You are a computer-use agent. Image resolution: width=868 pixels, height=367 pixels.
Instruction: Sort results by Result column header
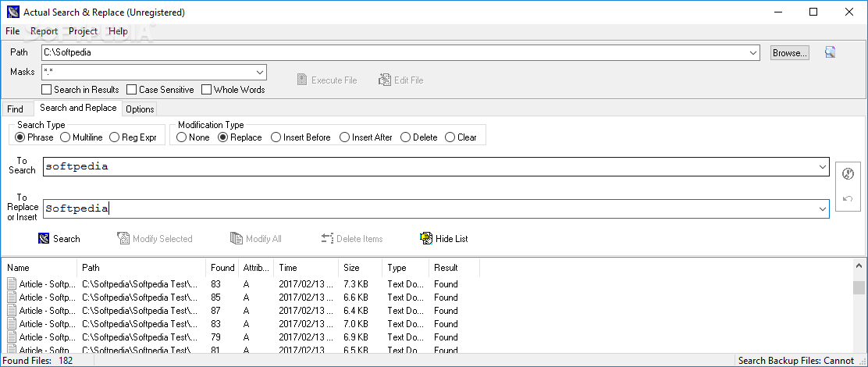[454, 268]
